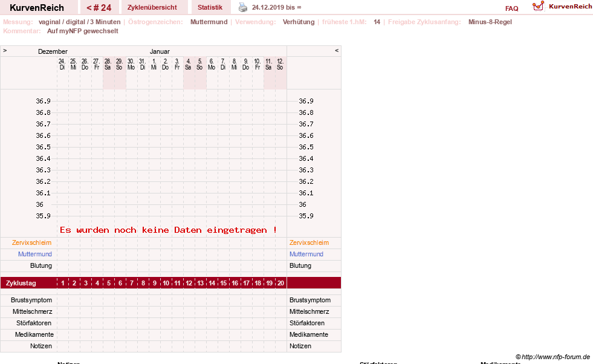Collapse chart with the right < arrow

(x=337, y=50)
